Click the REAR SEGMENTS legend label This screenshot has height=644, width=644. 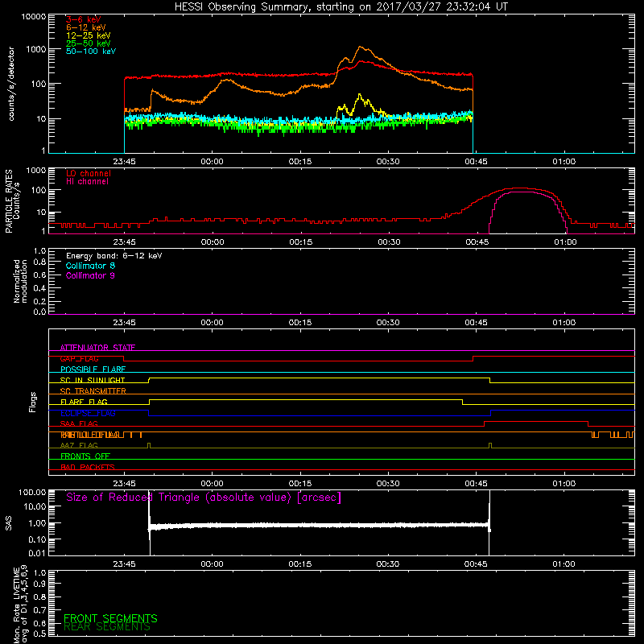[107, 627]
